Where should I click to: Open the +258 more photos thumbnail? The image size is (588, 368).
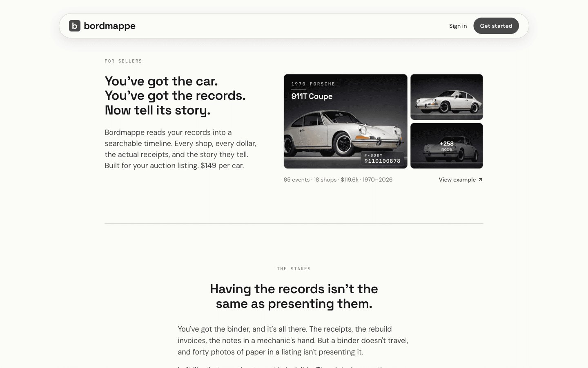(x=447, y=146)
